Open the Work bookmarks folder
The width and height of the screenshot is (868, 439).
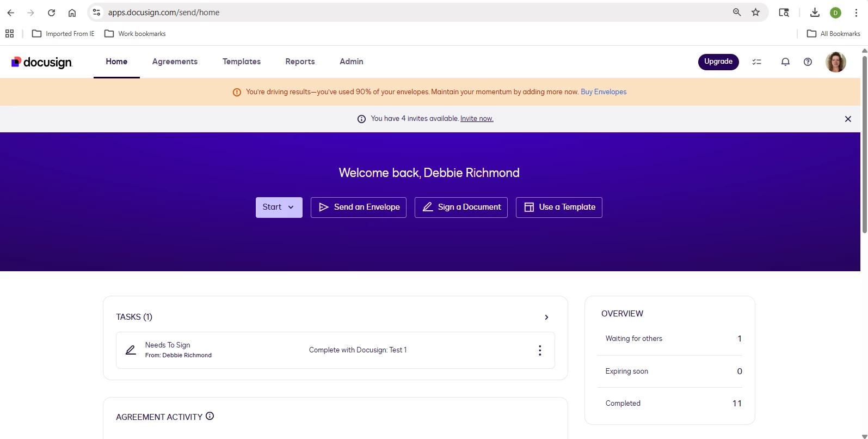point(135,34)
